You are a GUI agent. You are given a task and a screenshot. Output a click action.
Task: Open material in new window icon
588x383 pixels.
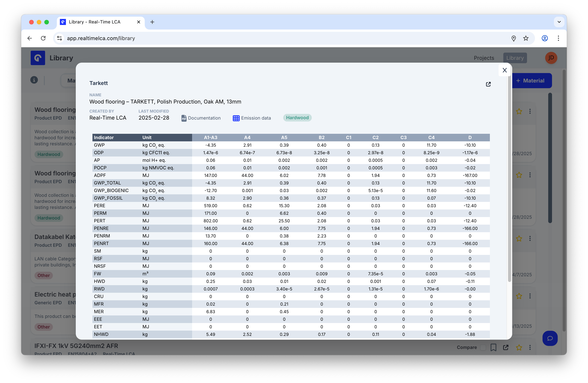tap(488, 84)
